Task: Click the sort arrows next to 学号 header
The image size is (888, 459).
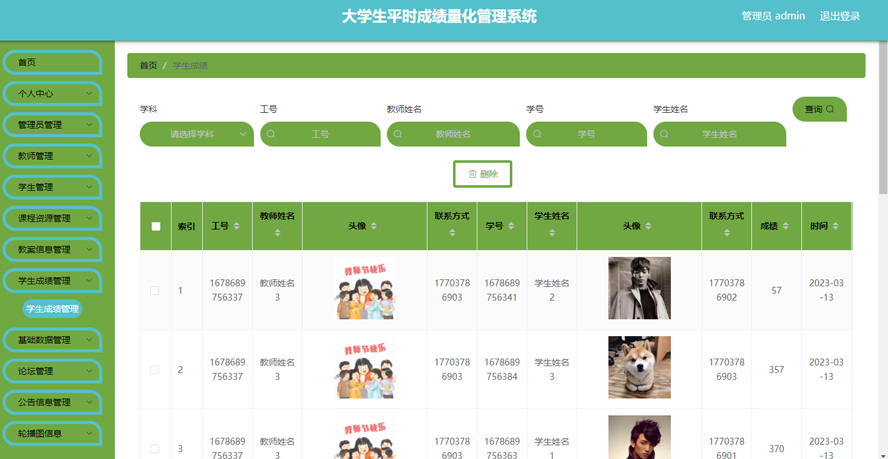Action: click(511, 226)
